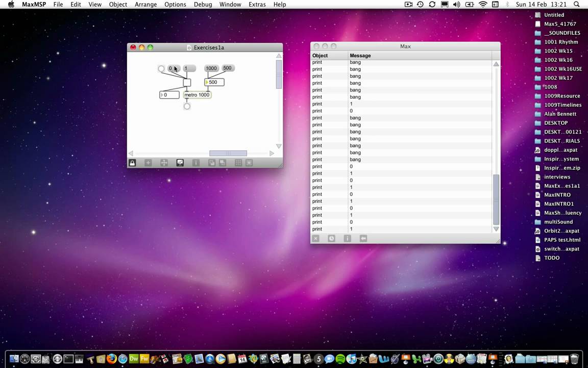
Task: Click the '1000' message box in patch
Action: [x=211, y=68]
